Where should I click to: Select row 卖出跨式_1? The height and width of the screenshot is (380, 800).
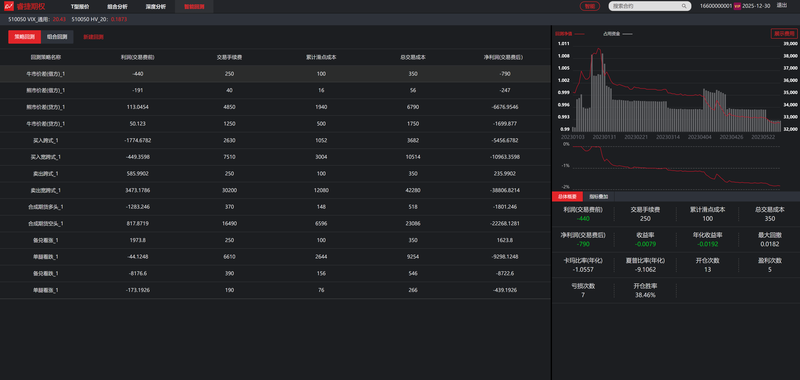(276, 173)
